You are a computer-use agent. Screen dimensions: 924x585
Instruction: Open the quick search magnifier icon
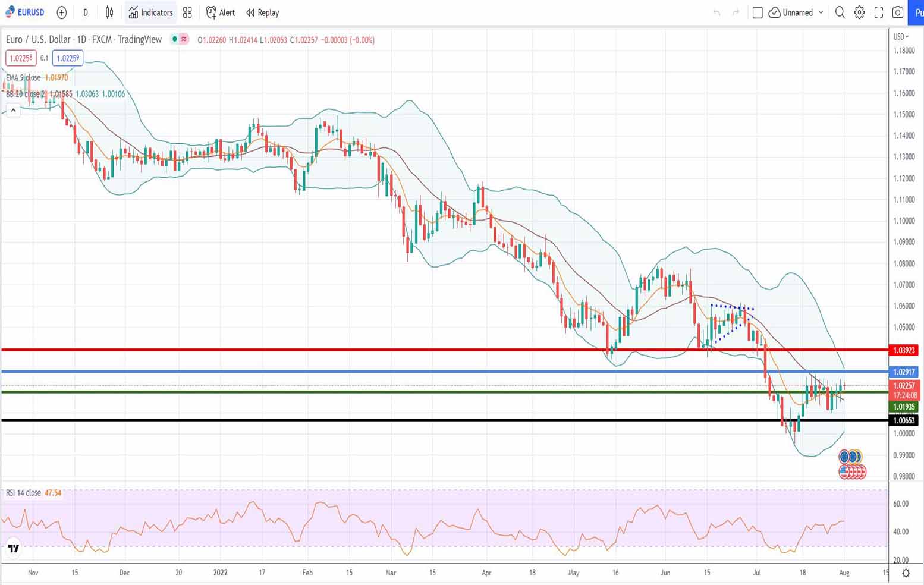[x=840, y=12]
